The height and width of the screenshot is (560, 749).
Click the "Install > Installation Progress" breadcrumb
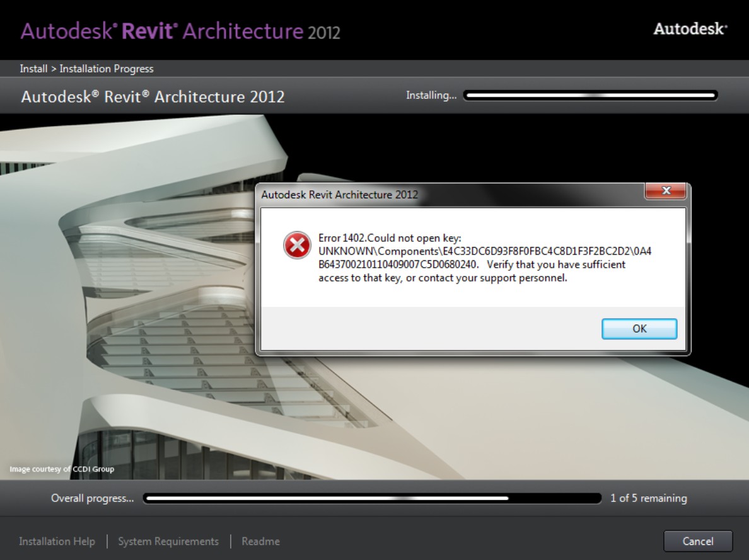86,69
